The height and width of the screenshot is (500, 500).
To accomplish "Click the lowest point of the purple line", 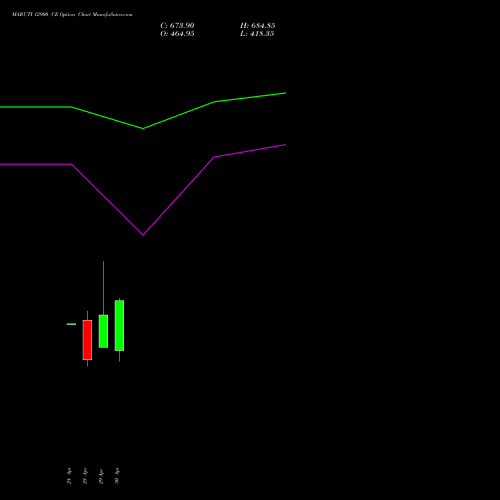I will click(143, 235).
